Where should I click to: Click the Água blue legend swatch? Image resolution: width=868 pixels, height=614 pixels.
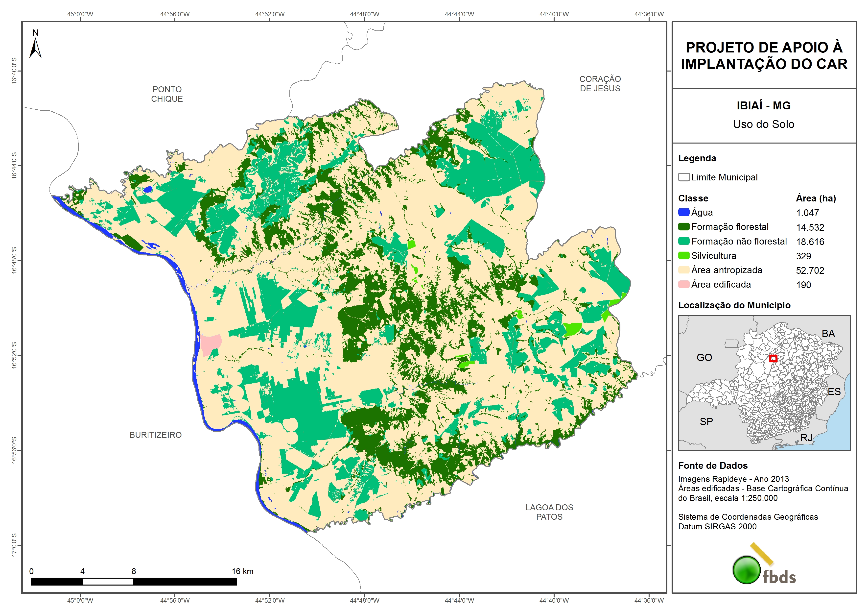click(683, 212)
